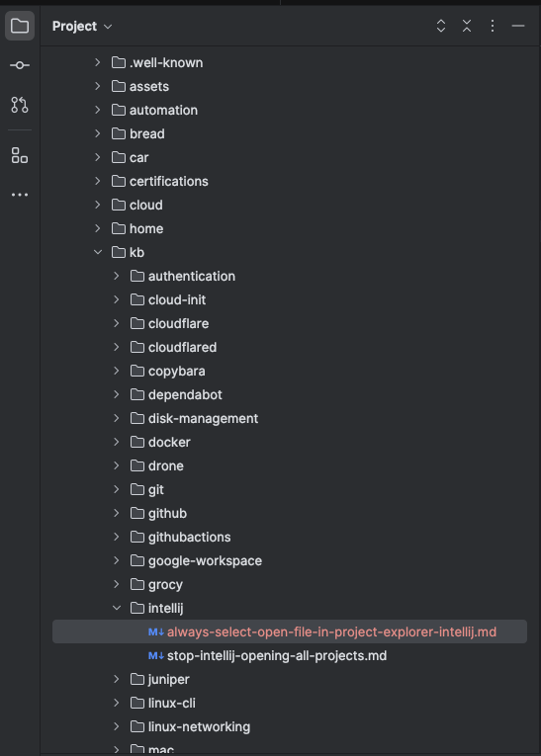541x756 pixels.
Task: Open the Pull Requests tool window icon
Action: (x=20, y=104)
